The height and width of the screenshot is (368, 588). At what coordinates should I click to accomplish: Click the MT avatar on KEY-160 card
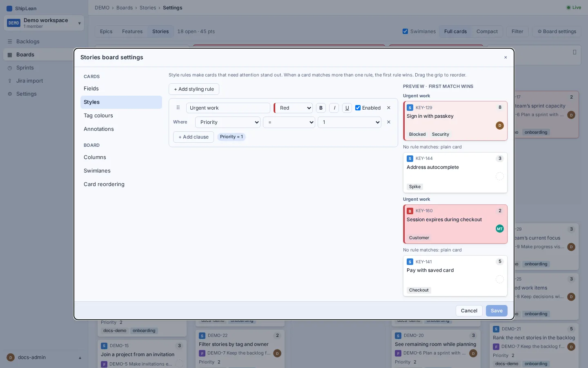(500, 229)
